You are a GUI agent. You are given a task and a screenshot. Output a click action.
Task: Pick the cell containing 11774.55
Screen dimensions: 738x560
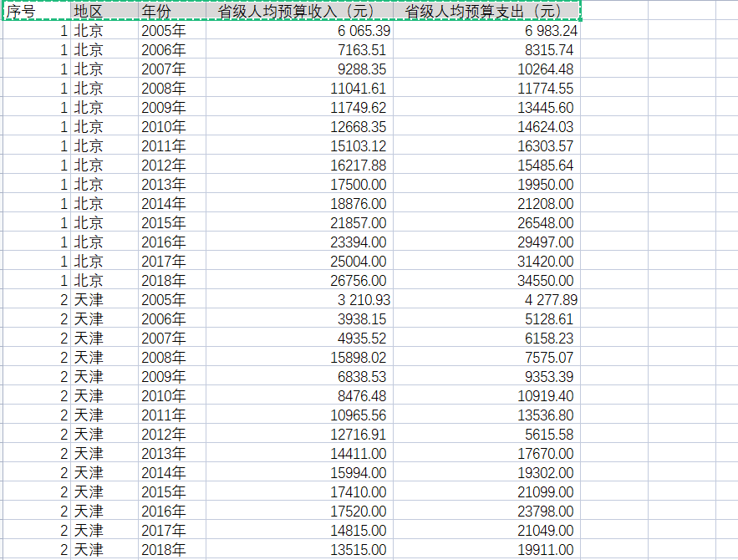pyautogui.click(x=486, y=88)
